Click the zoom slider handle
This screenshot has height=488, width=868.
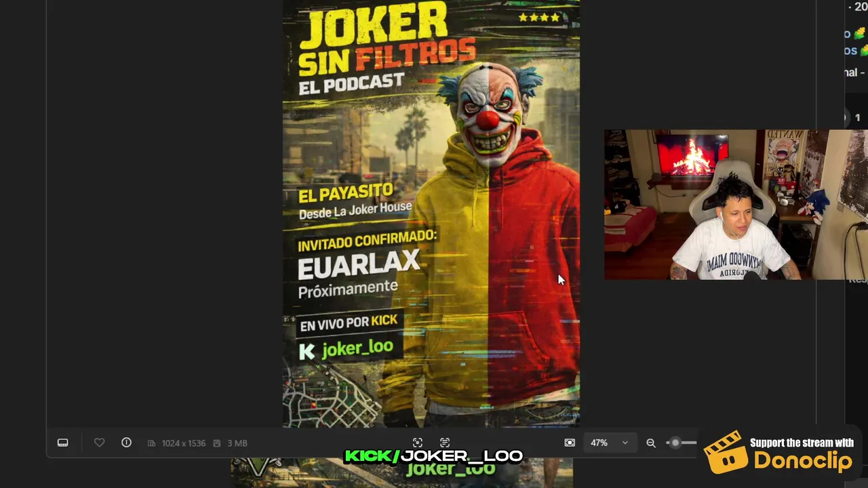tap(675, 443)
